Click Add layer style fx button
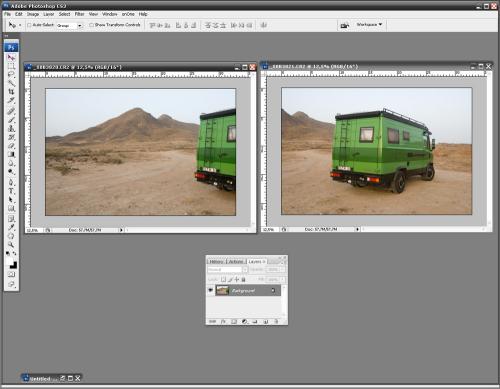 [223, 322]
